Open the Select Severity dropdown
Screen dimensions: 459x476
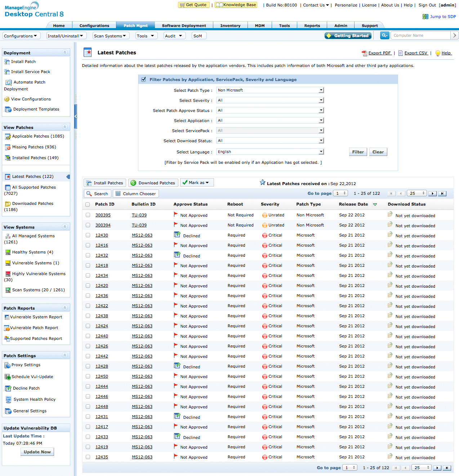point(270,100)
